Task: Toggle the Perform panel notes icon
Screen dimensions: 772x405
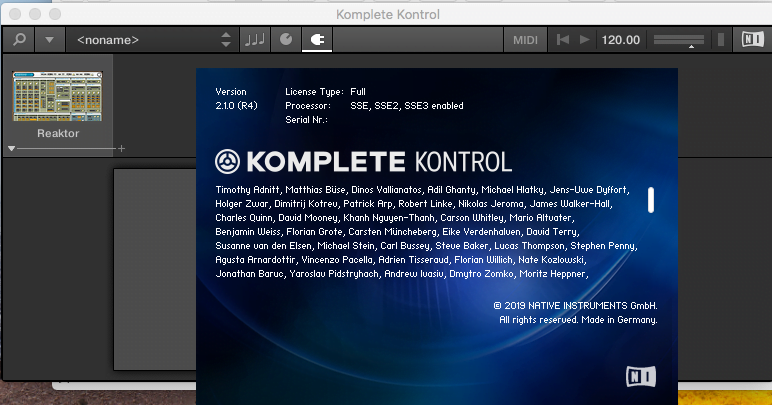Action: [255, 39]
